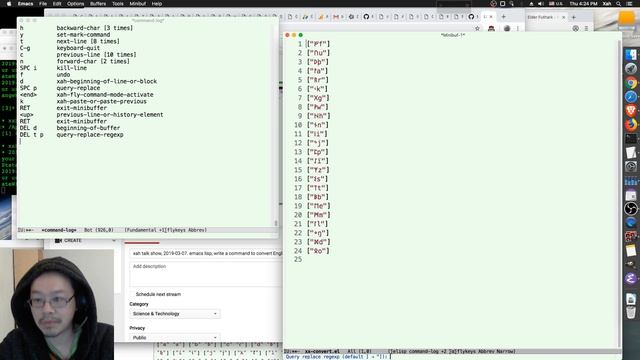Click the *command-log* buffer name in mode line
This screenshot has width=640, height=360.
(59, 230)
